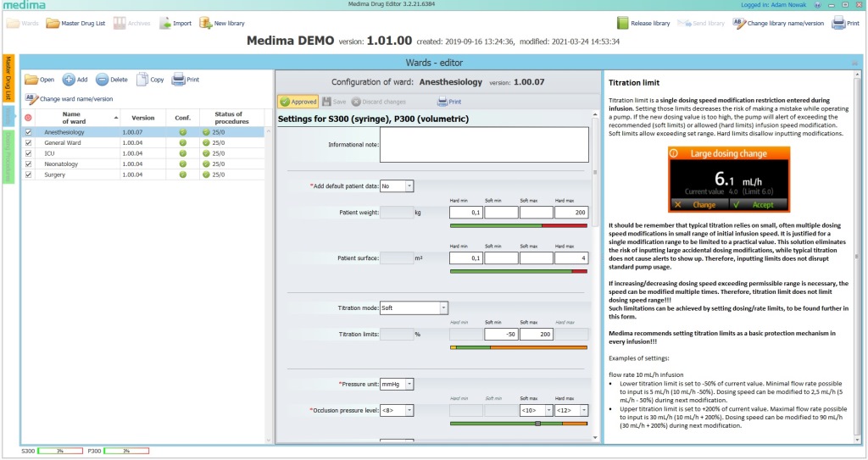Click the S300 memory usage bar
The width and height of the screenshot is (868, 460).
coord(60,452)
